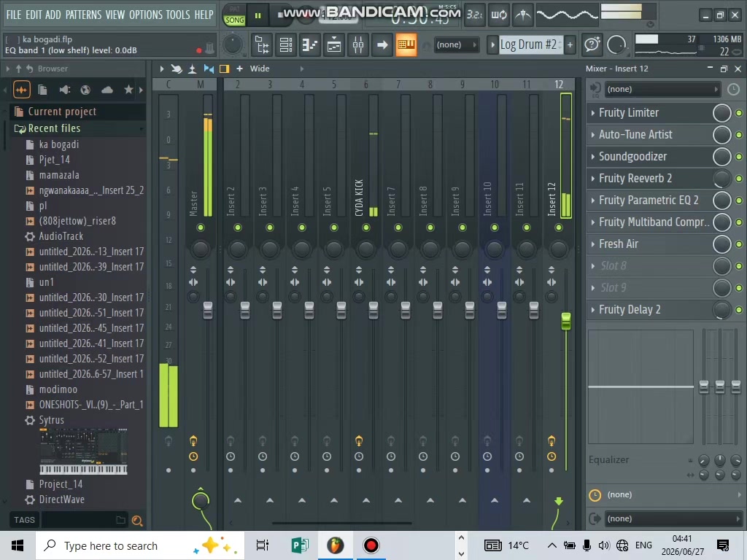The width and height of the screenshot is (747, 560).
Task: Open Fruity Multiband Compr slot arrow menu
Action: [x=592, y=222]
